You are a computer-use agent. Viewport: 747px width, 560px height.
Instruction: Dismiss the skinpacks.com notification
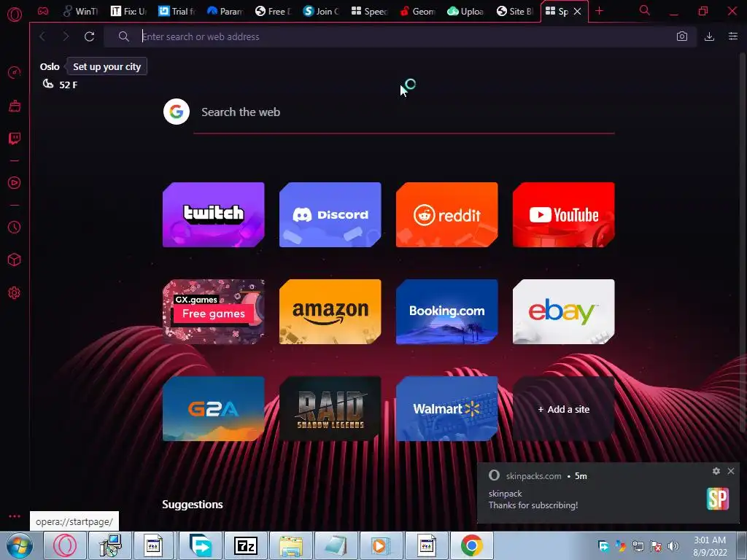[731, 471]
